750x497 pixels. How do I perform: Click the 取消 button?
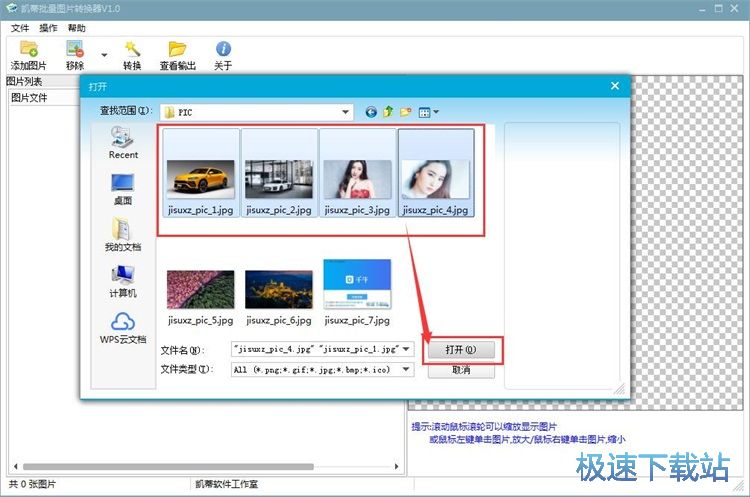(460, 370)
